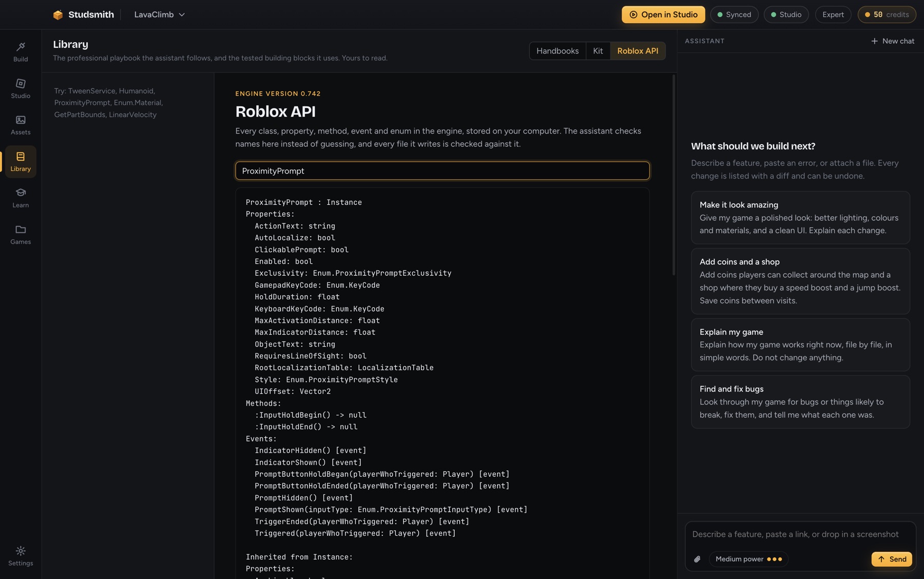The width and height of the screenshot is (924, 579).
Task: Click the Studio connection status pill
Action: [x=786, y=14]
